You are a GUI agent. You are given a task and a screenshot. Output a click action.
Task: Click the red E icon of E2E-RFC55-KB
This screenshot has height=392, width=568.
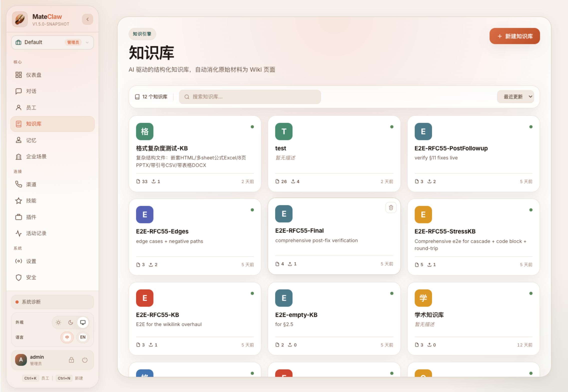[145, 298]
